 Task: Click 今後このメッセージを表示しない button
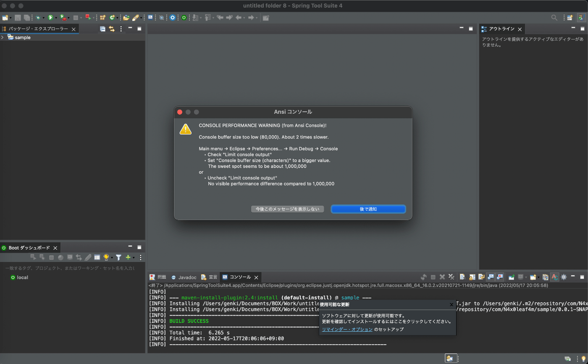(287, 209)
